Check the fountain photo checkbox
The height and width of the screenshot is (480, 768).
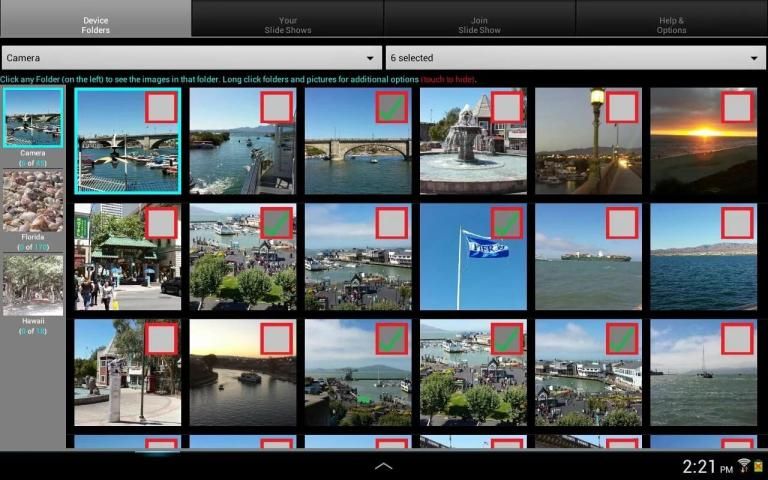[506, 107]
